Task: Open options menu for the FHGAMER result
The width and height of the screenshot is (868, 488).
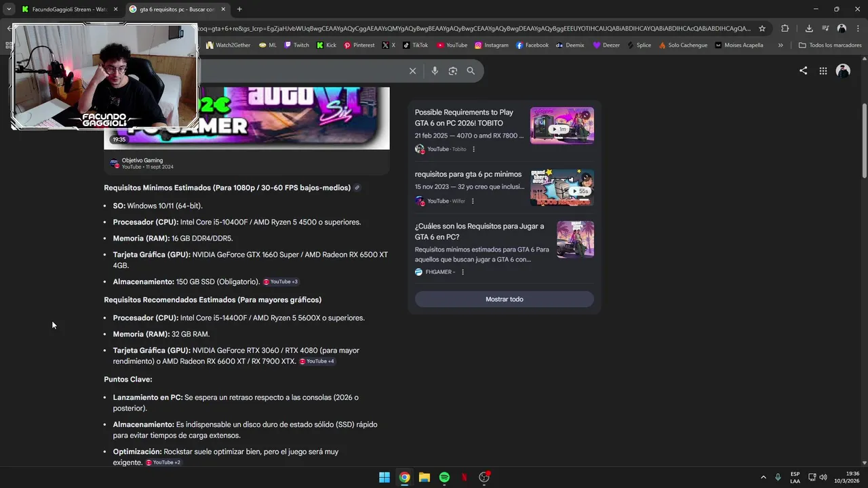Action: [462, 272]
